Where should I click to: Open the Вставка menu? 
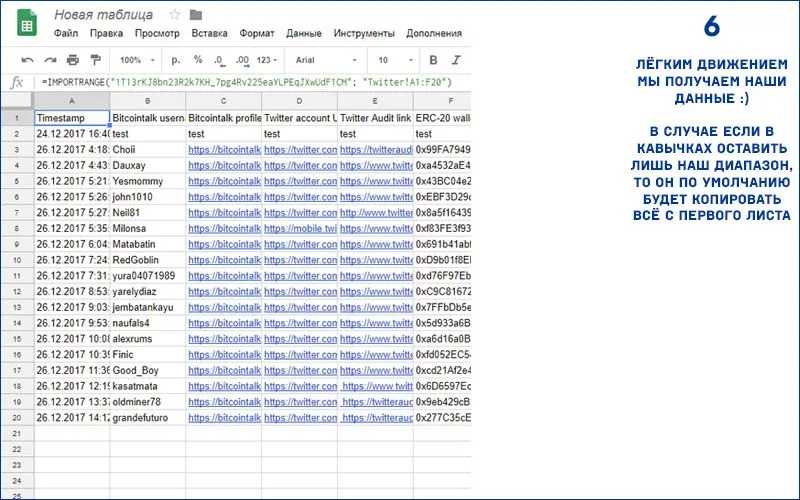tap(209, 33)
